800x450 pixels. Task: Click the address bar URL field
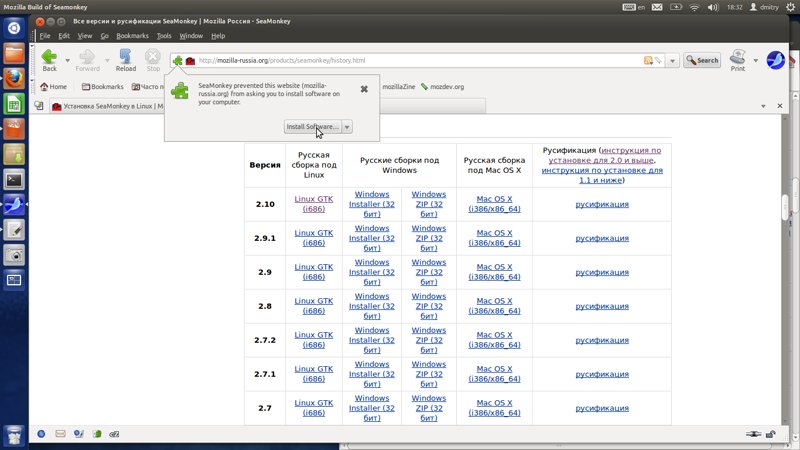click(418, 60)
